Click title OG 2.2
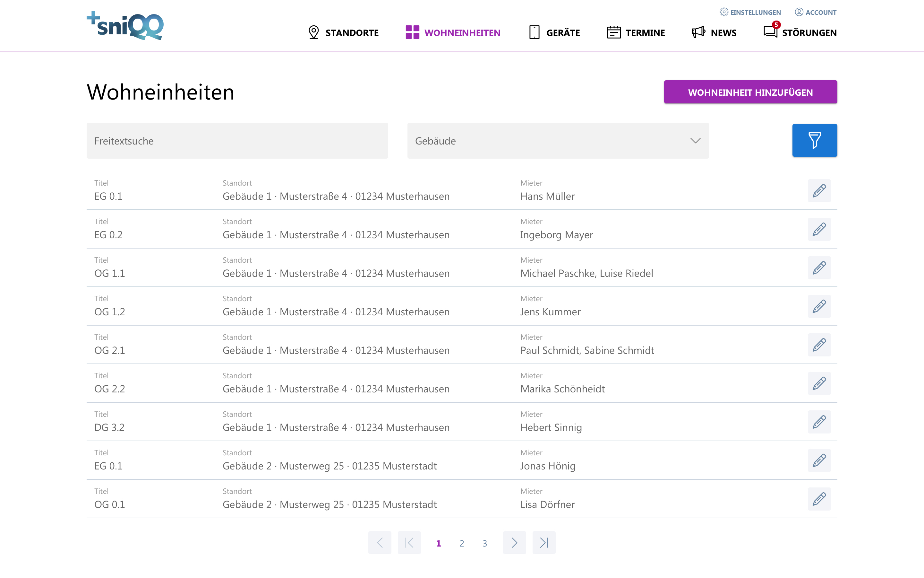Image resolution: width=924 pixels, height=578 pixels. (x=110, y=389)
